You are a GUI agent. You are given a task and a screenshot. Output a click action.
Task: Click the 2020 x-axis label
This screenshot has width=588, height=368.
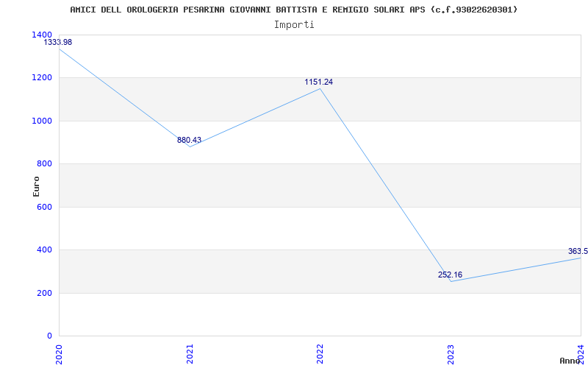(60, 354)
